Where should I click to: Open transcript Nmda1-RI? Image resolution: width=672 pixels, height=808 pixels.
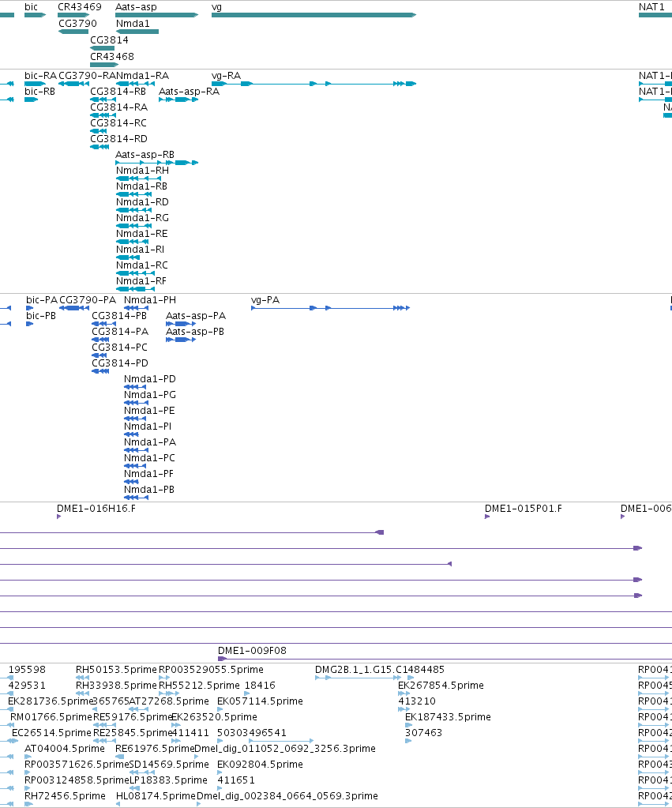[141, 250]
